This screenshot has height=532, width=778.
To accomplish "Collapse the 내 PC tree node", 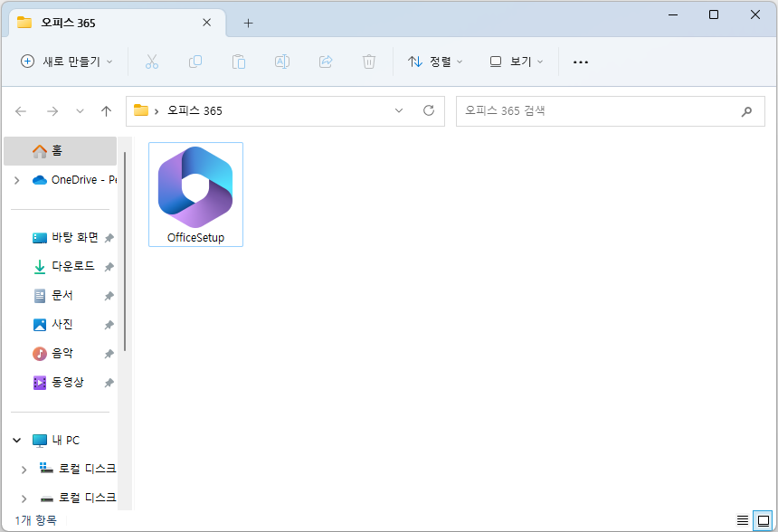I will point(17,441).
